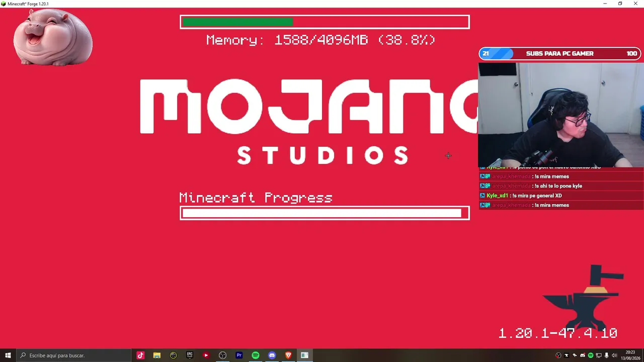Screen dimensions: 644x362
Task: Open Discord from the taskbar app icons
Action: (272, 355)
